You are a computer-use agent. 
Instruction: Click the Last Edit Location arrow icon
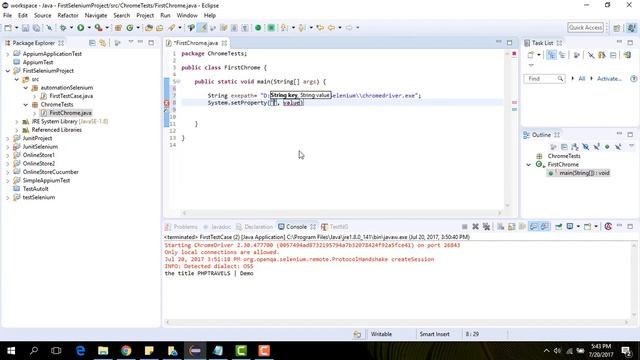tap(320, 28)
